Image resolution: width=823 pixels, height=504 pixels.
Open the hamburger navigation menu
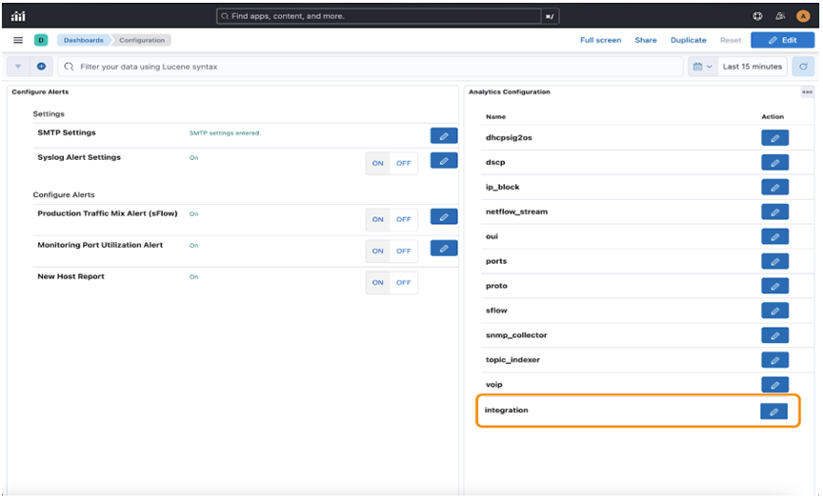coord(18,40)
